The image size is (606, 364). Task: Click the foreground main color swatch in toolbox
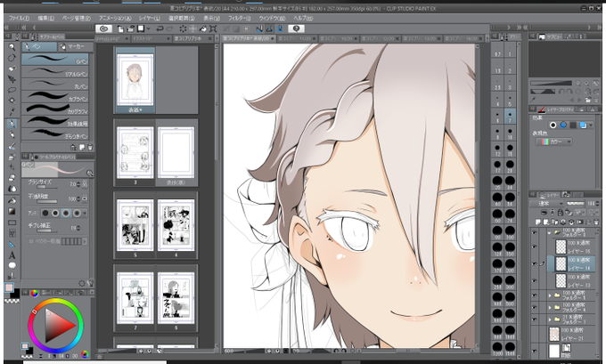9,287
